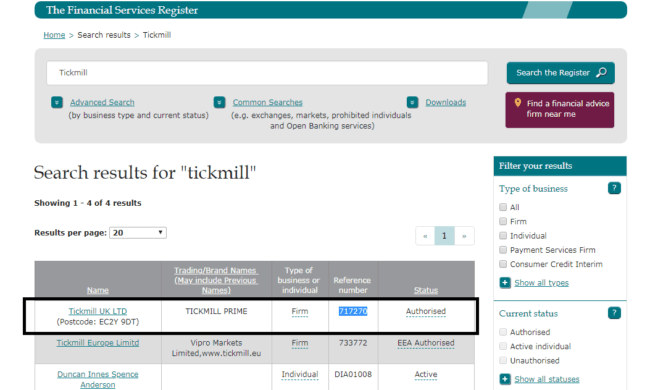Click the Vipro Markets Limited trading name cell
Screen dimensions: 650x390
coord(216,348)
